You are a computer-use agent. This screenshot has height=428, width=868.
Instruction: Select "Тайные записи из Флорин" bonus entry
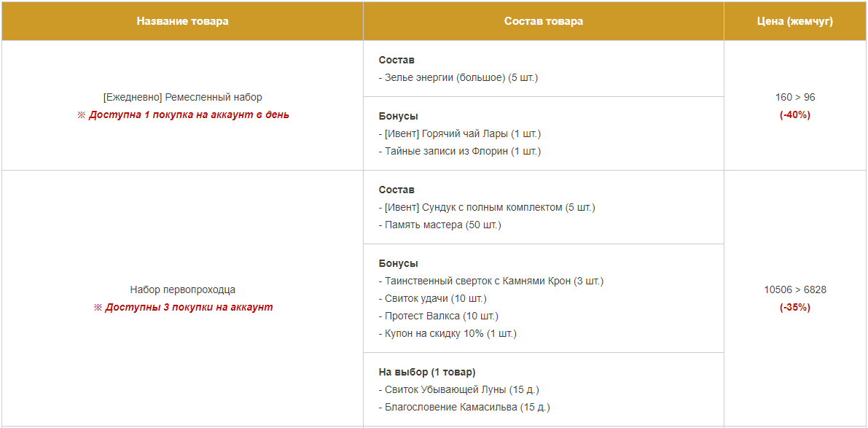462,151
